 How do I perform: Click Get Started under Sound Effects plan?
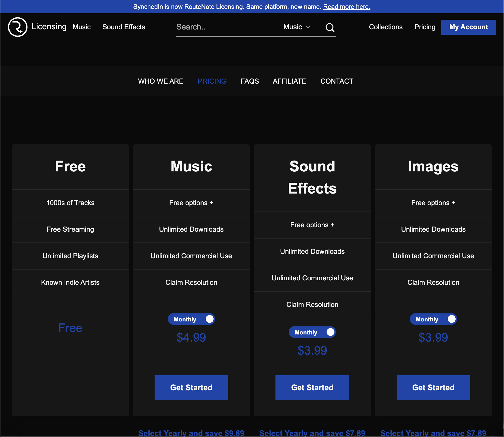coord(312,387)
